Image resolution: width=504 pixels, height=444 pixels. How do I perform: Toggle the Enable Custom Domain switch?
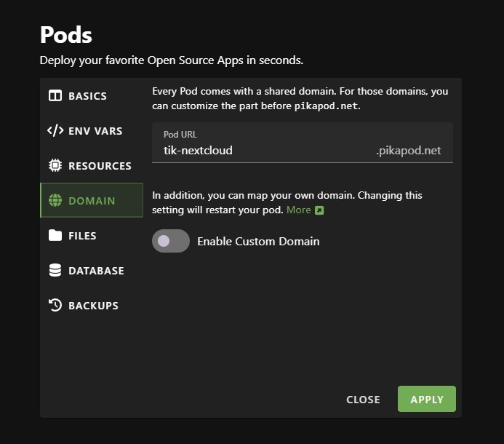click(x=170, y=241)
